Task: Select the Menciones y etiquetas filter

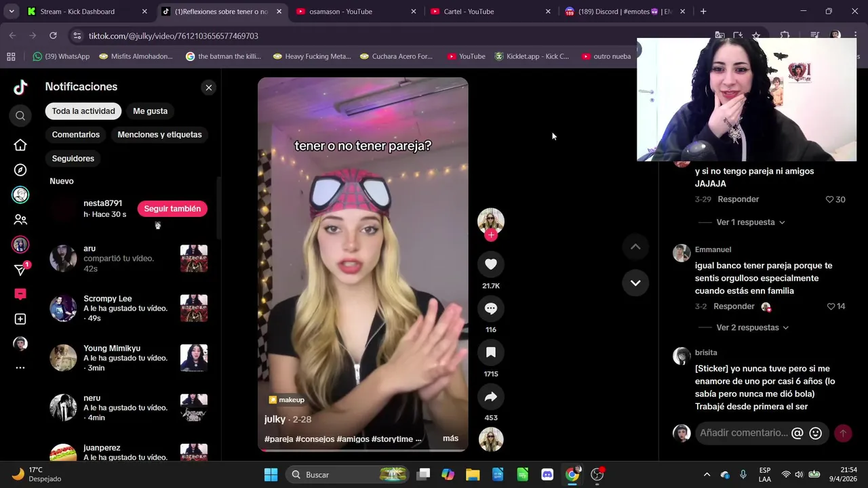Action: 159,135
